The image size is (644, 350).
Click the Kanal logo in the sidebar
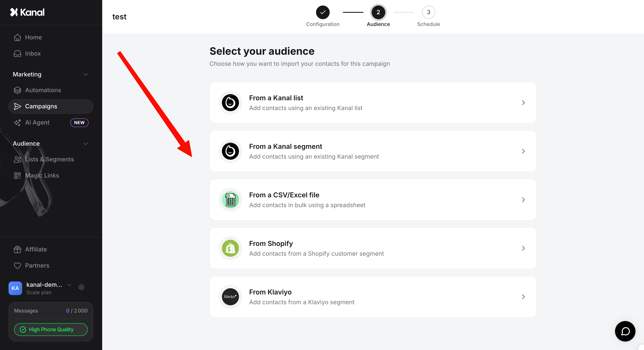pyautogui.click(x=27, y=12)
